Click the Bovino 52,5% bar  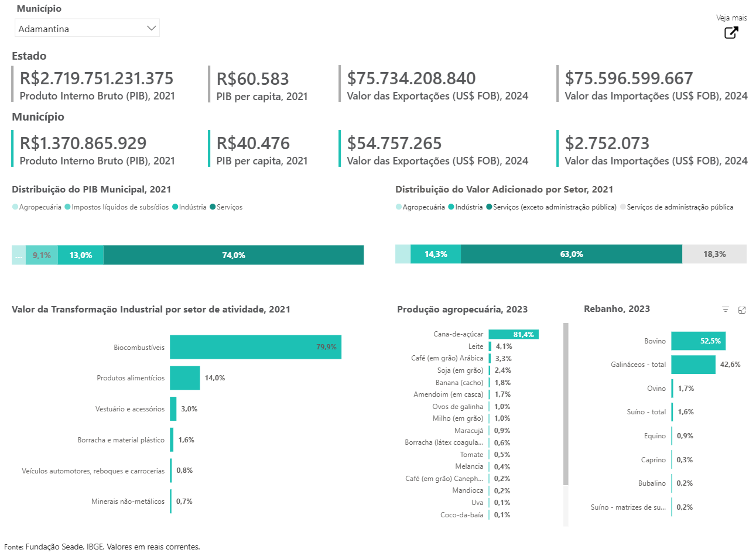point(698,341)
